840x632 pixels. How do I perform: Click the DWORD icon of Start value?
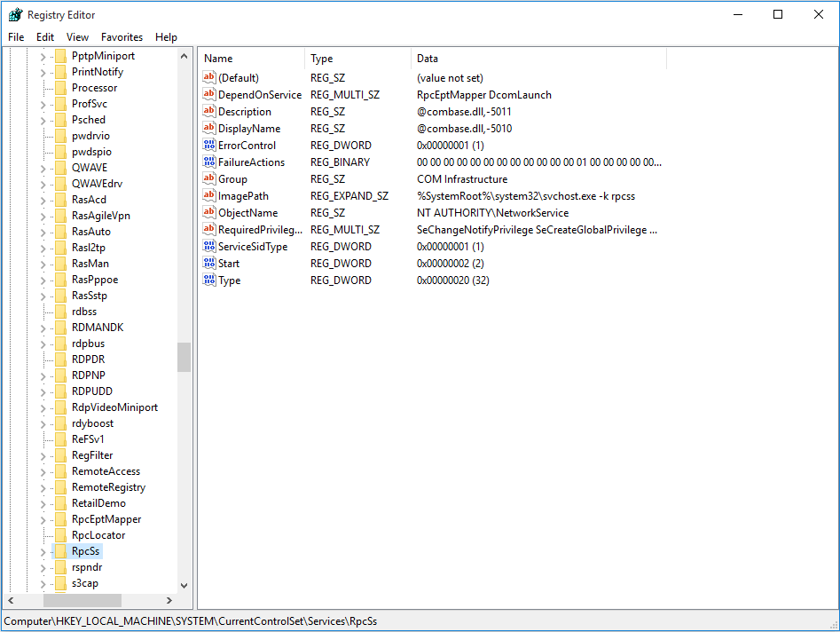pos(209,264)
